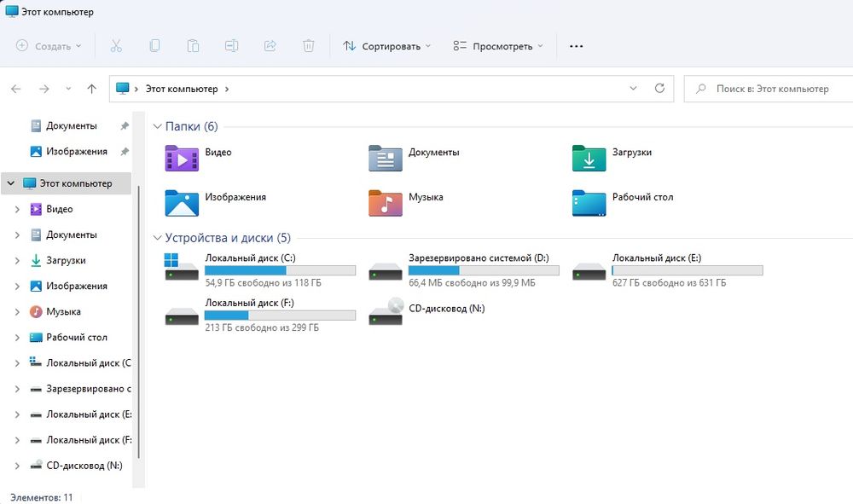853x504 pixels.
Task: Go up one level with up arrow
Action: click(92, 89)
